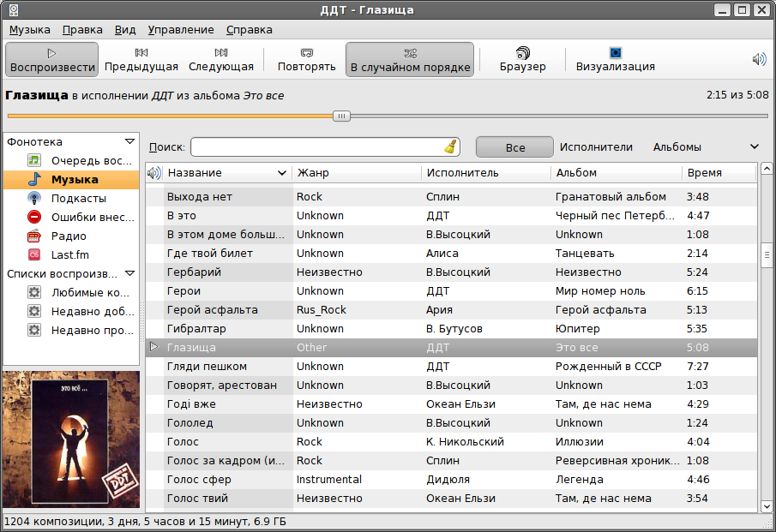Select the Подкасты podcast icon
Viewport: 776px width, 532px height.
point(34,198)
